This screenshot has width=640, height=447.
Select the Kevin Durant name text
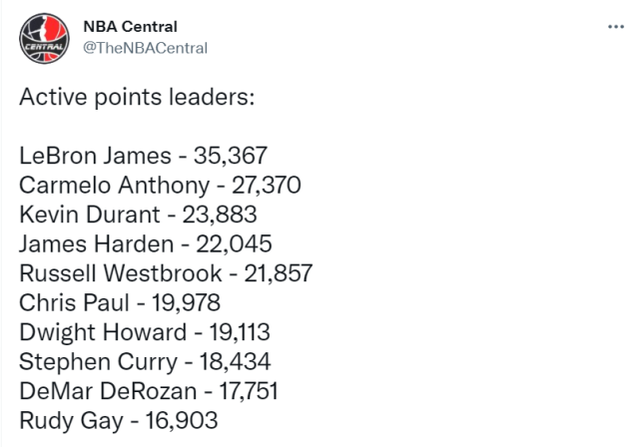coord(87,214)
